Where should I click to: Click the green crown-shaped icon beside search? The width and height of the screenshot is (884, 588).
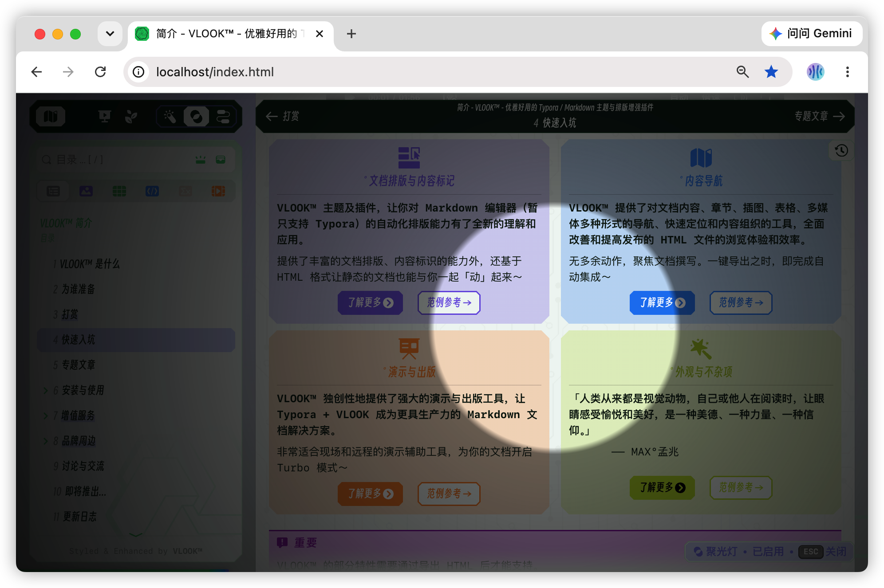[201, 160]
